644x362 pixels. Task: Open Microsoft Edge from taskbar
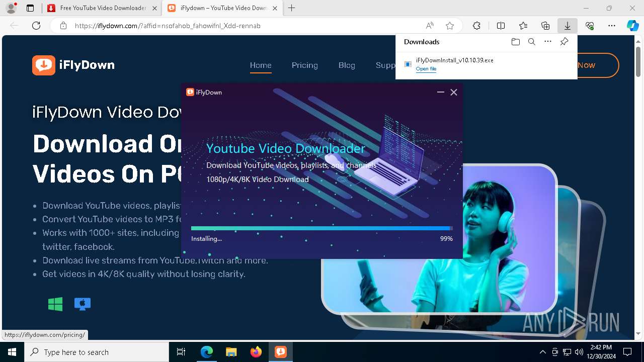[207, 352]
